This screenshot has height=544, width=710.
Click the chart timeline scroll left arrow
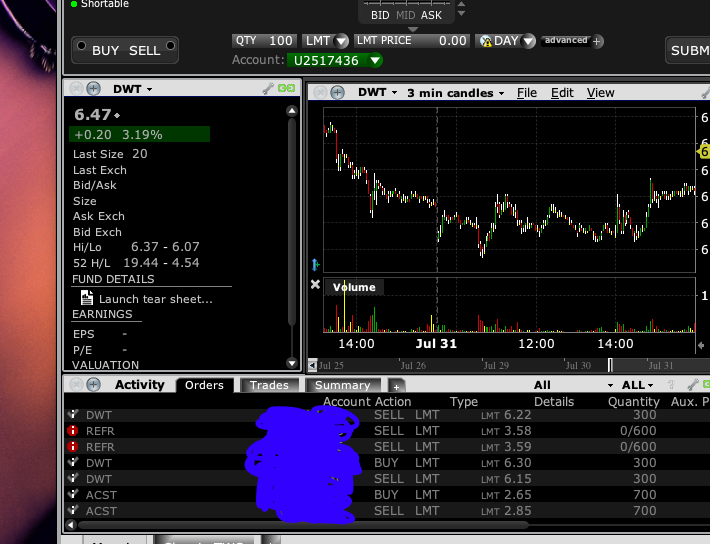tap(312, 365)
